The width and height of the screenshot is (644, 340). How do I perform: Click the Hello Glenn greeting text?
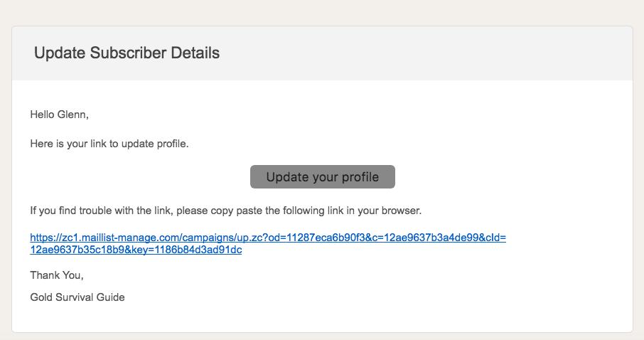(59, 115)
